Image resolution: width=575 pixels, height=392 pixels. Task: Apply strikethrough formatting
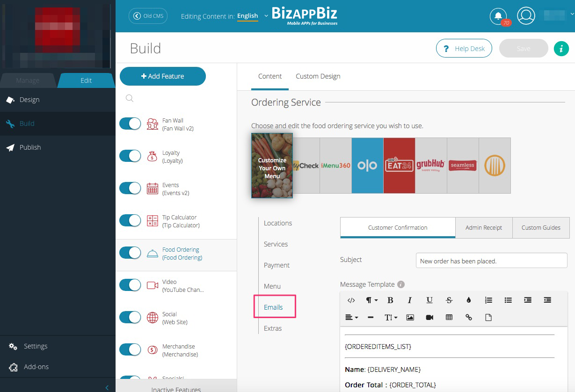pos(449,300)
